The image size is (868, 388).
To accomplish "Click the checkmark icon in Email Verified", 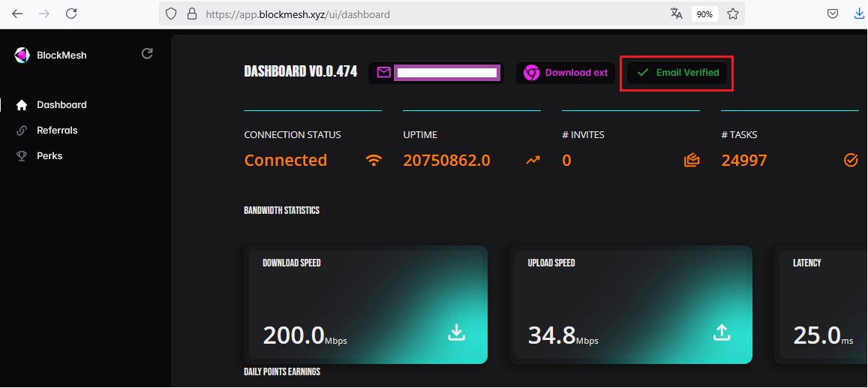I will pos(643,73).
